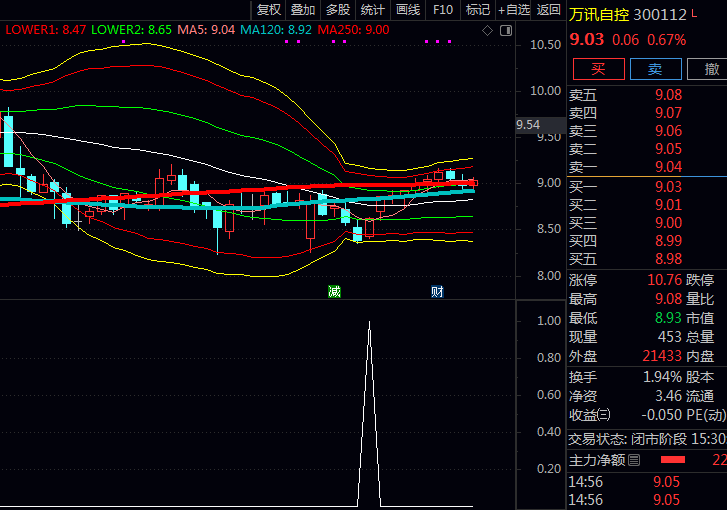Click the MA250: 9.00 indicator label
This screenshot has height=510, width=727.
353,30
